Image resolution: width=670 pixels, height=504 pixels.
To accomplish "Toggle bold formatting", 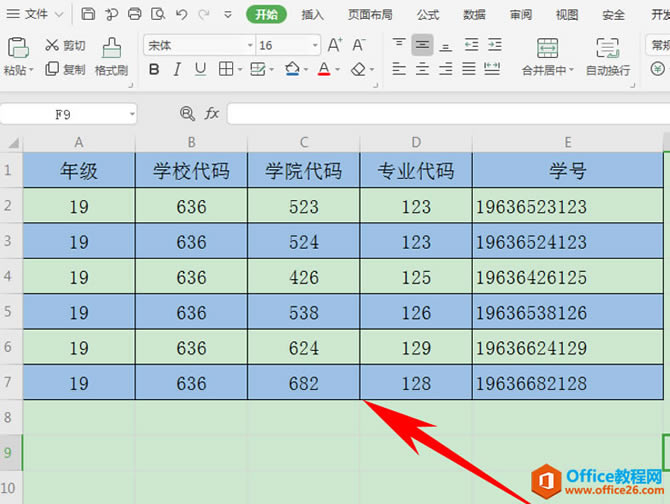I will tap(154, 69).
